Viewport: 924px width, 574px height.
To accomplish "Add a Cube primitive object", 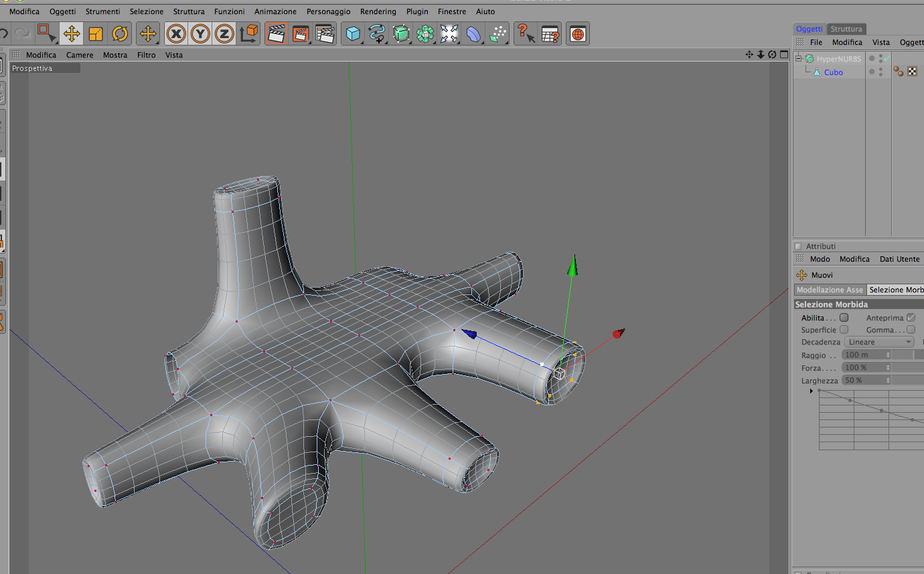I will click(353, 33).
